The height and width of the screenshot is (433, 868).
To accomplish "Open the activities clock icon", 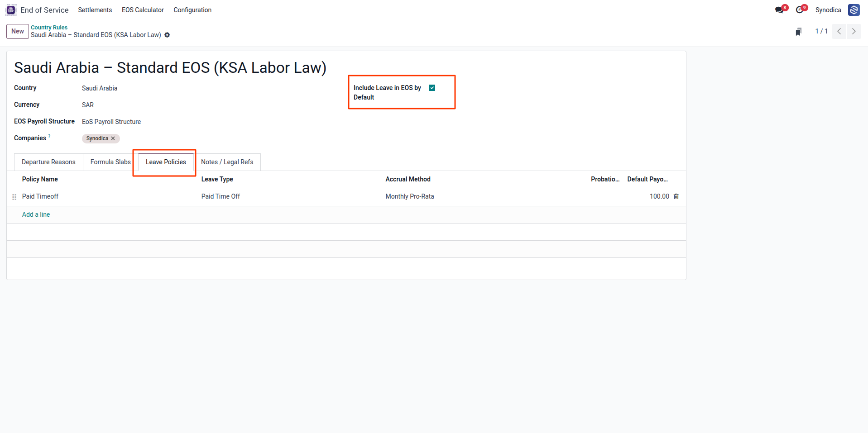I will click(x=800, y=10).
